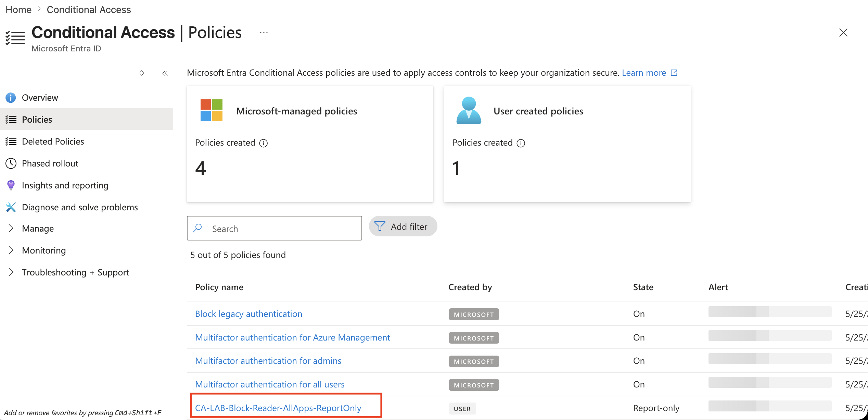This screenshot has height=420, width=868.
Task: Click Report-only state of CA-LAB policy
Action: (656, 408)
